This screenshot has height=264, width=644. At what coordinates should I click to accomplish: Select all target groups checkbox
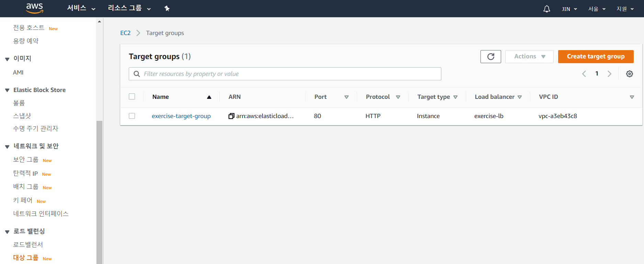pyautogui.click(x=132, y=97)
